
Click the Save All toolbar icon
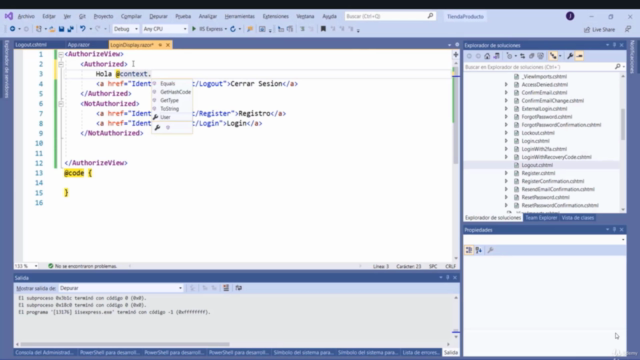(x=70, y=29)
